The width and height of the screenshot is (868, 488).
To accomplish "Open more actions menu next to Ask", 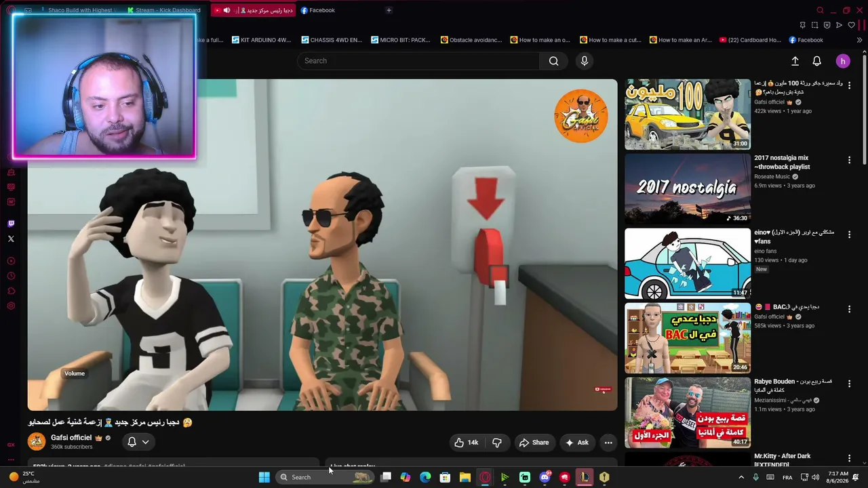I will [608, 443].
